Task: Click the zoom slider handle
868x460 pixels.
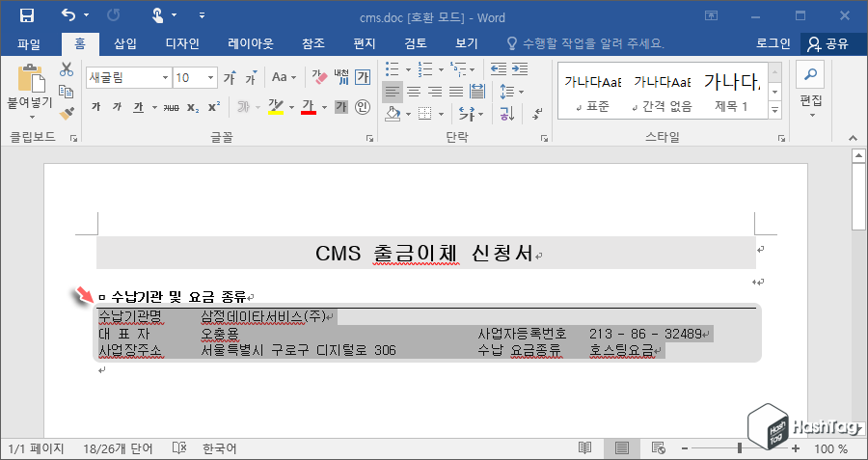Action: click(x=740, y=448)
